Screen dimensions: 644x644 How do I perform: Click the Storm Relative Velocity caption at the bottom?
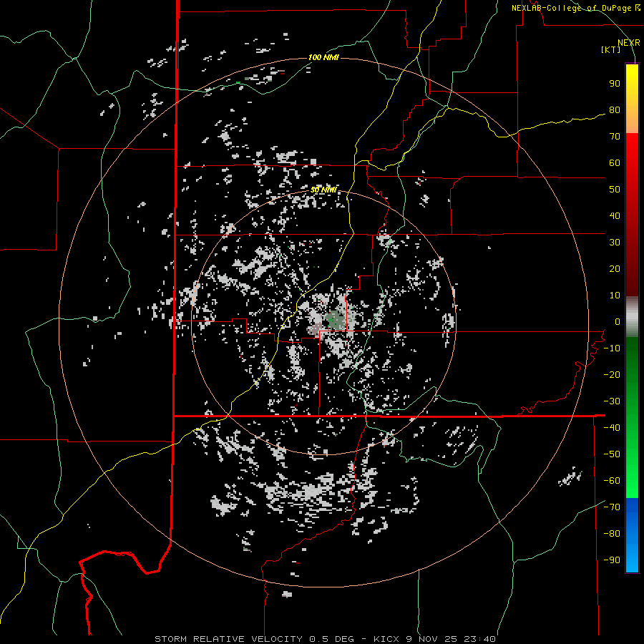[x=325, y=639]
